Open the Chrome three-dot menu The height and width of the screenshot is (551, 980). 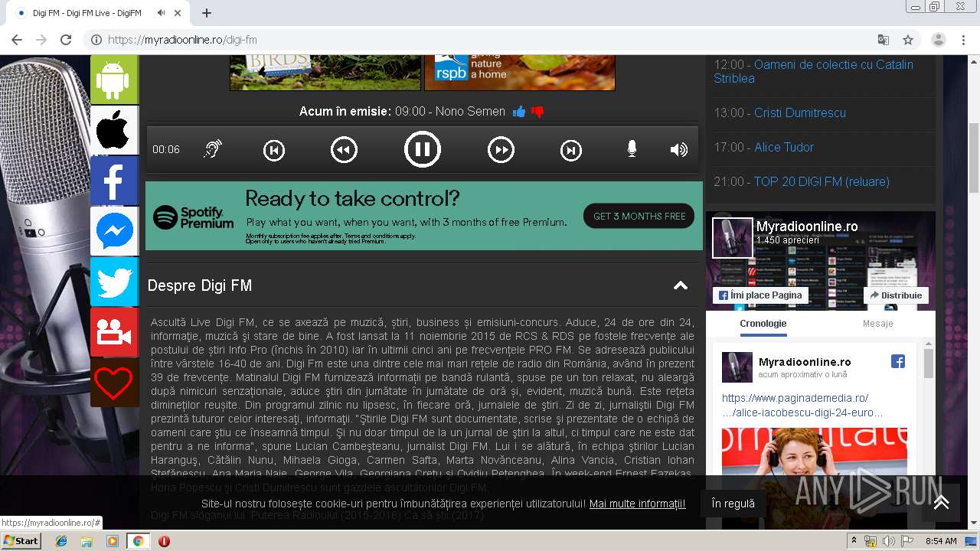[962, 40]
